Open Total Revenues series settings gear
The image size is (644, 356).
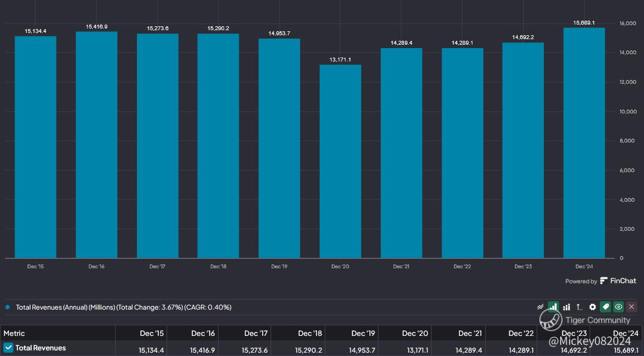(593, 307)
